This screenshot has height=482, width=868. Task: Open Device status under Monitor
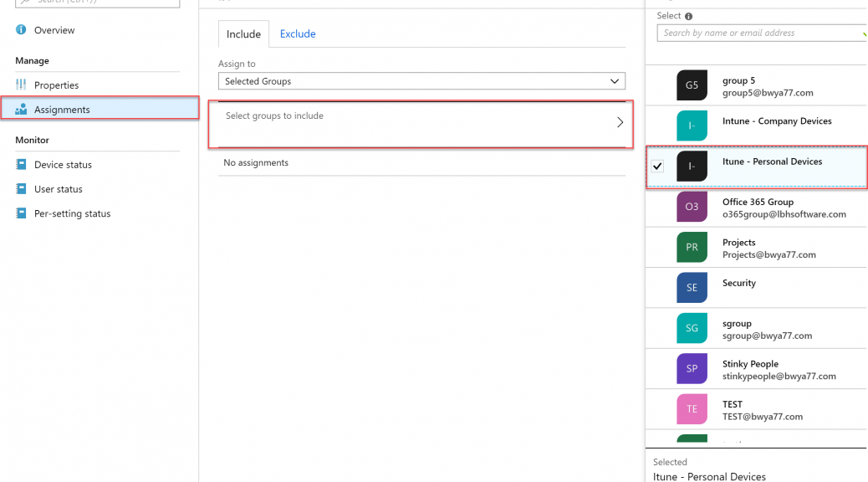(x=63, y=165)
